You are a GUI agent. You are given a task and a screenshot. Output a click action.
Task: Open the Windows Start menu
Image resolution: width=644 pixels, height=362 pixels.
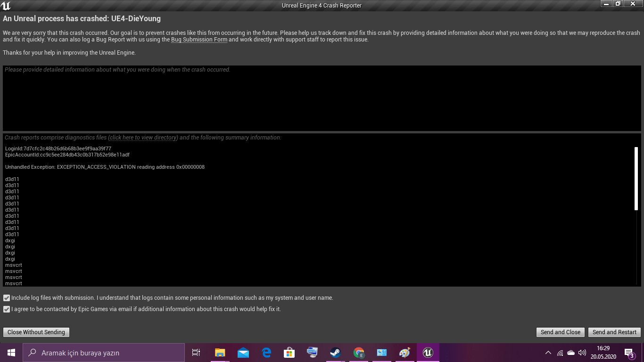11,353
